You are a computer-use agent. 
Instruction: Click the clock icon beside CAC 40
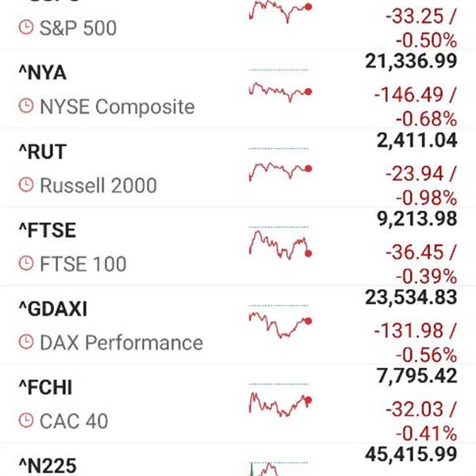pyautogui.click(x=26, y=420)
